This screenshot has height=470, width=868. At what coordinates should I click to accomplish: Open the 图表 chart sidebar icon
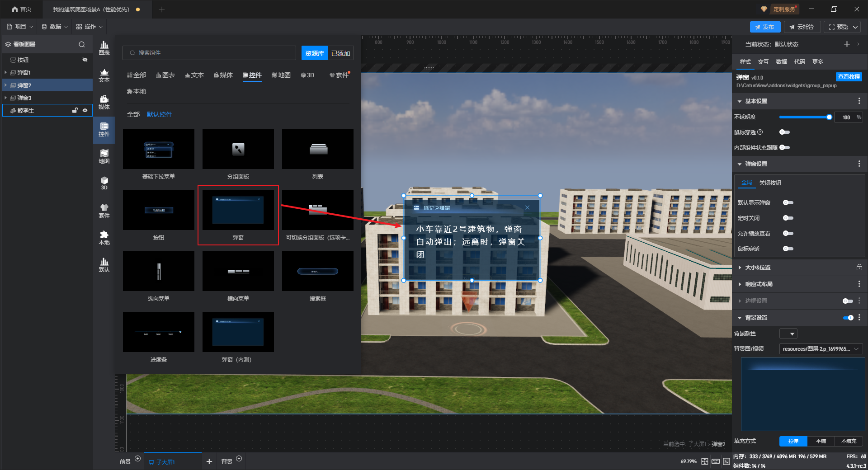pyautogui.click(x=104, y=48)
